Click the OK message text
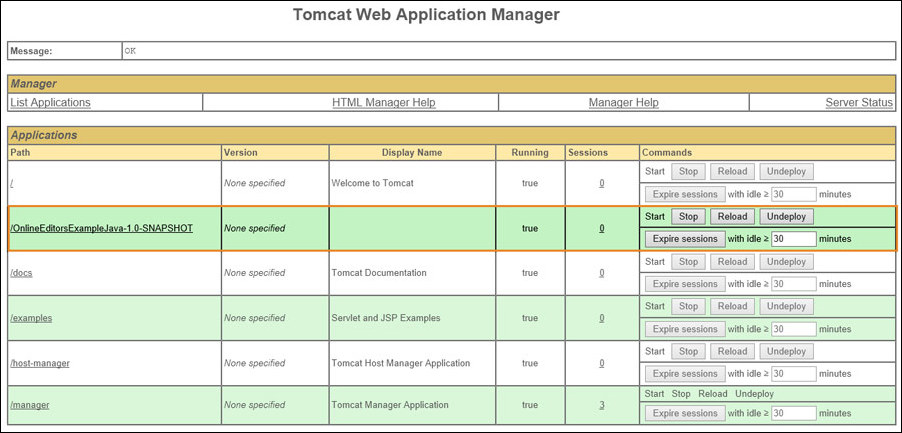This screenshot has width=902, height=433. tap(130, 51)
